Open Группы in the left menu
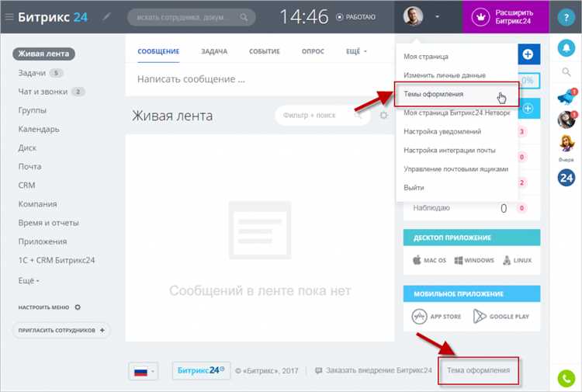The height and width of the screenshot is (392, 582). (x=33, y=111)
